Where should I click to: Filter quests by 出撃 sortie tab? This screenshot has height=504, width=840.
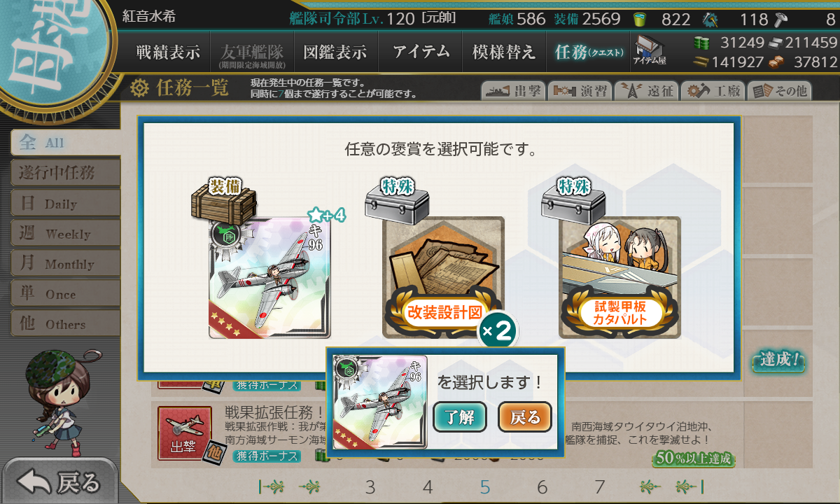(x=512, y=91)
